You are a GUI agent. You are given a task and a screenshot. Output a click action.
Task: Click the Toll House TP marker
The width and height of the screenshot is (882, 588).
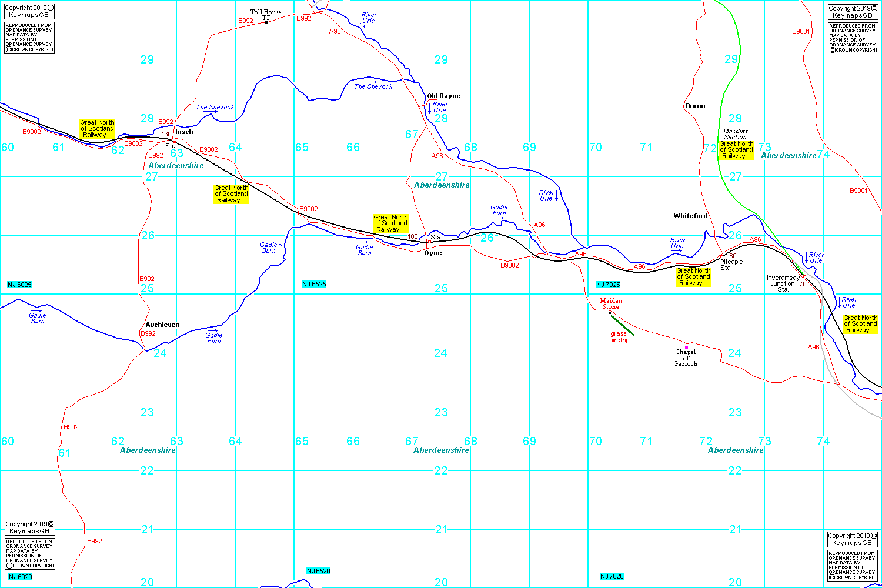click(266, 22)
